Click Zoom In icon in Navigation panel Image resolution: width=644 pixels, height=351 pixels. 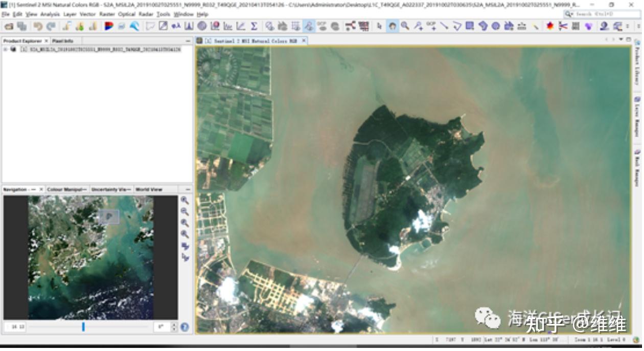pyautogui.click(x=185, y=201)
